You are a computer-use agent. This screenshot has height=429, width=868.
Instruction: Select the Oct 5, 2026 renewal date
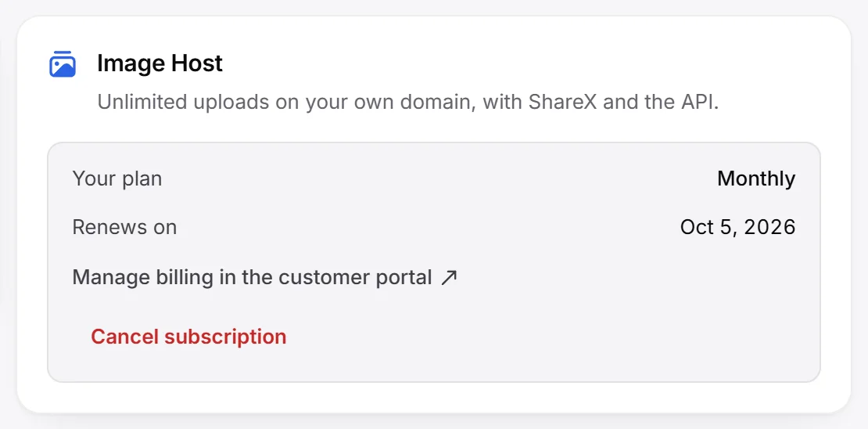coord(738,227)
